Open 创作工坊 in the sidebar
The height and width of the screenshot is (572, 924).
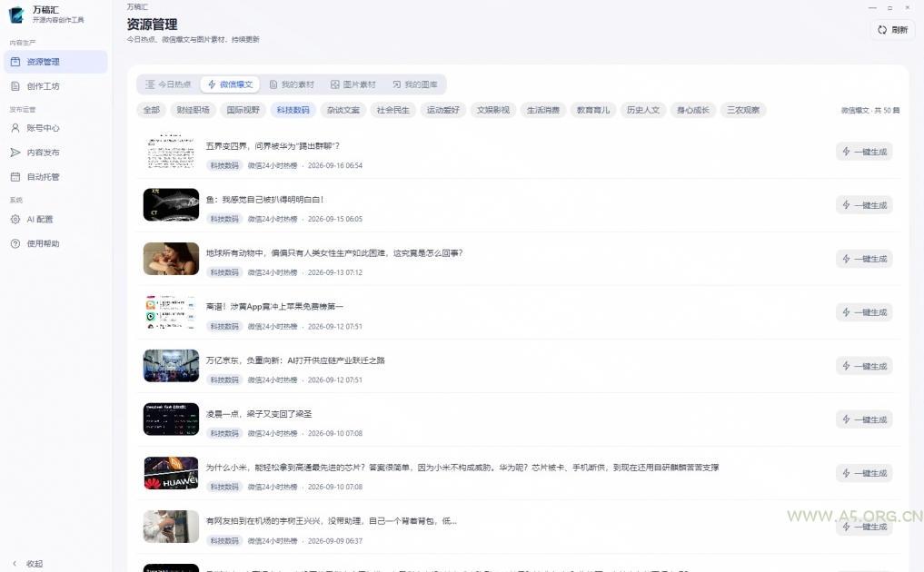click(x=55, y=86)
